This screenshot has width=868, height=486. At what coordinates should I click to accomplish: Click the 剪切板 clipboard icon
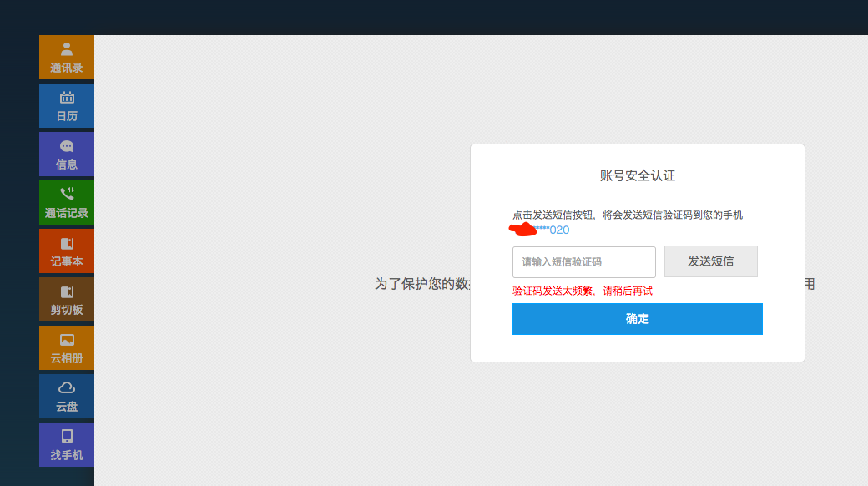[x=67, y=290]
